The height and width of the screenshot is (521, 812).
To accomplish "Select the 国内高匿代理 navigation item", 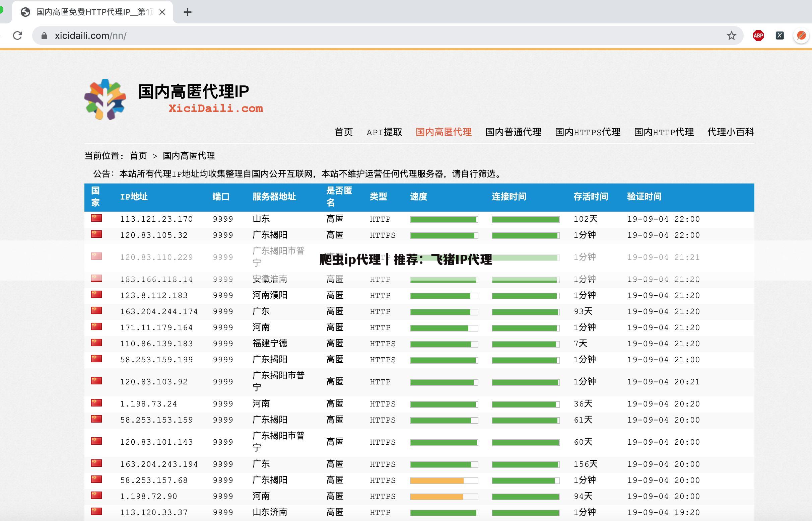I will coord(444,132).
